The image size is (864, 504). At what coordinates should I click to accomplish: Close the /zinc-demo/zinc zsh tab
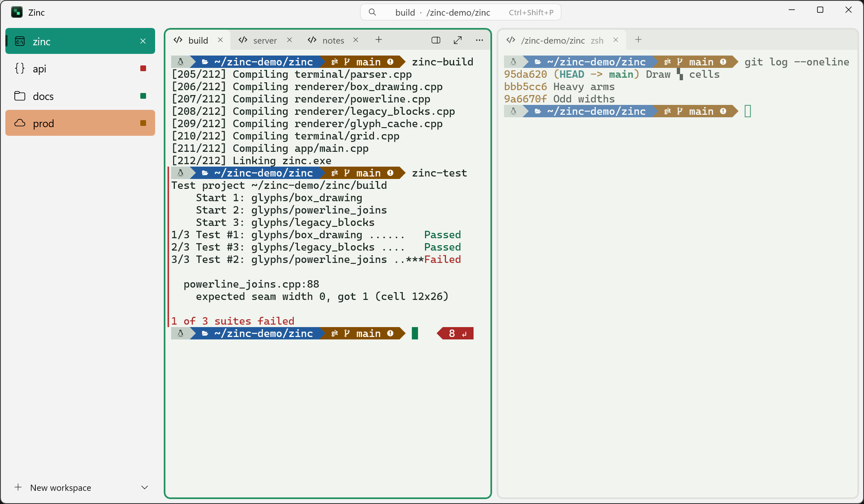click(x=616, y=40)
